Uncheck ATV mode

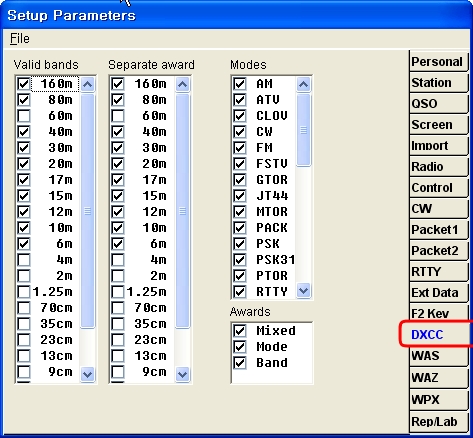click(x=240, y=100)
